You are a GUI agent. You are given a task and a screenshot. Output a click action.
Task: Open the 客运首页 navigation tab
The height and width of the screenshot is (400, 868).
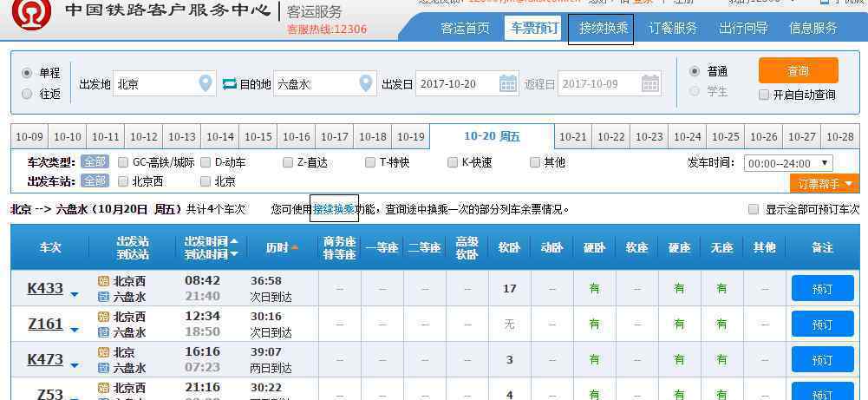coord(465,29)
